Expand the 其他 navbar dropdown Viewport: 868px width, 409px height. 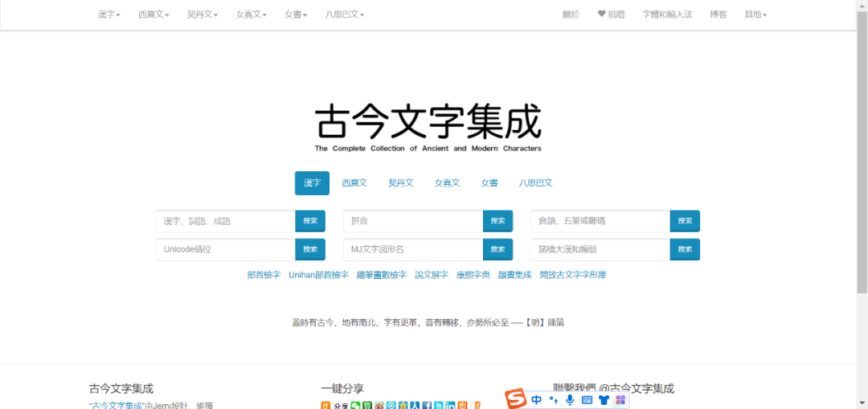pyautogui.click(x=755, y=15)
